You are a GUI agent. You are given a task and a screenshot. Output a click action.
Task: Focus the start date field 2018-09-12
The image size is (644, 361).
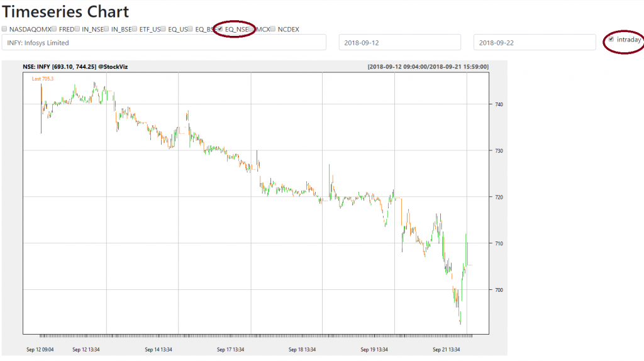400,43
